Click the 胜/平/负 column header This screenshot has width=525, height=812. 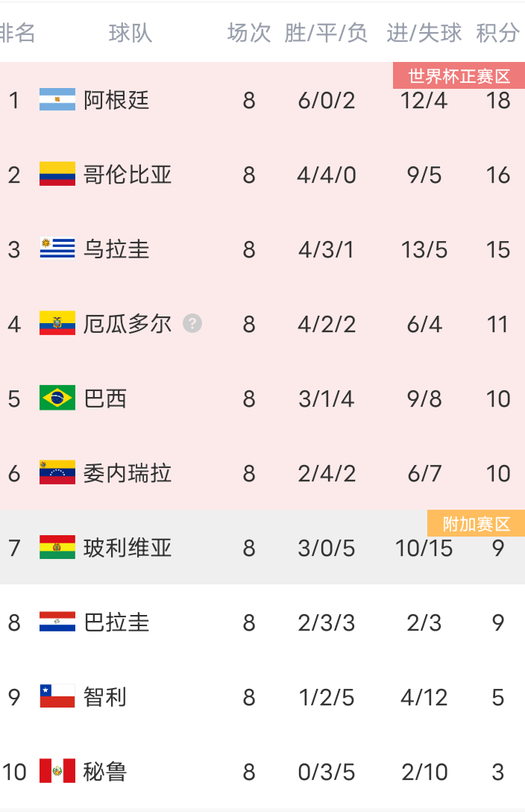tap(326, 33)
